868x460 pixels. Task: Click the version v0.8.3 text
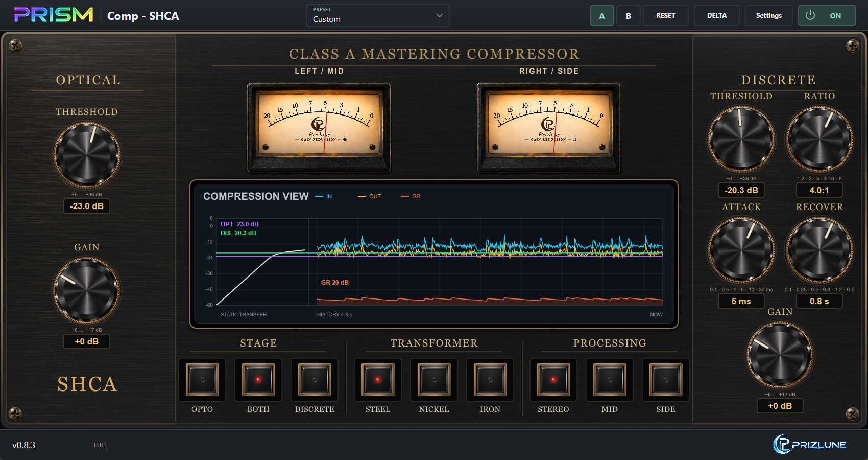coord(24,445)
